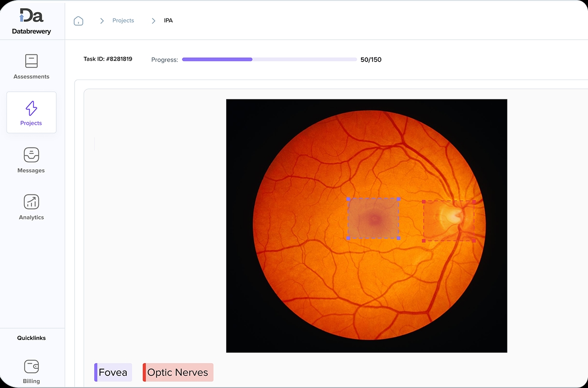Screen dimensions: 588x388
Task: Click bottom-right handle of Fovea box
Action: (x=399, y=238)
